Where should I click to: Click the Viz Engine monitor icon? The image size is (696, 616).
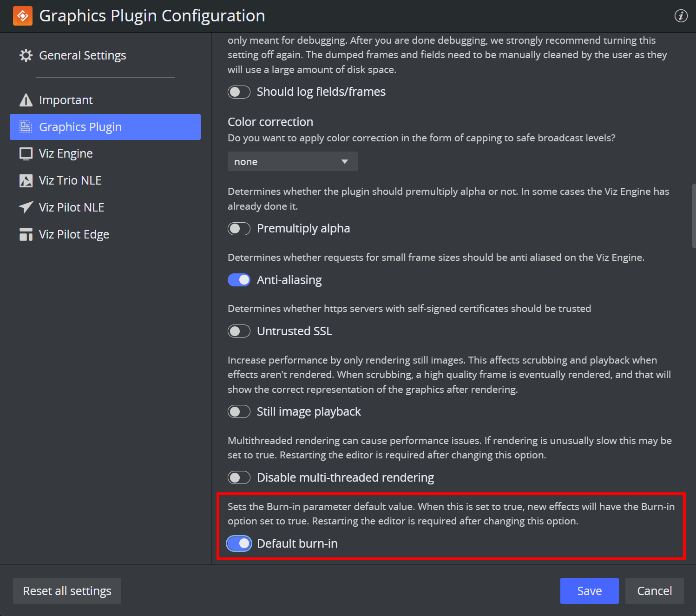click(26, 154)
